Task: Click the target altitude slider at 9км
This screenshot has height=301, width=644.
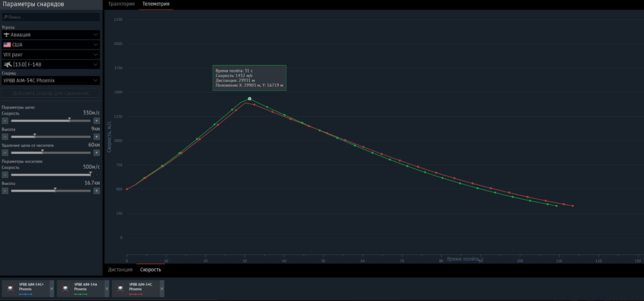Action: click(x=35, y=136)
